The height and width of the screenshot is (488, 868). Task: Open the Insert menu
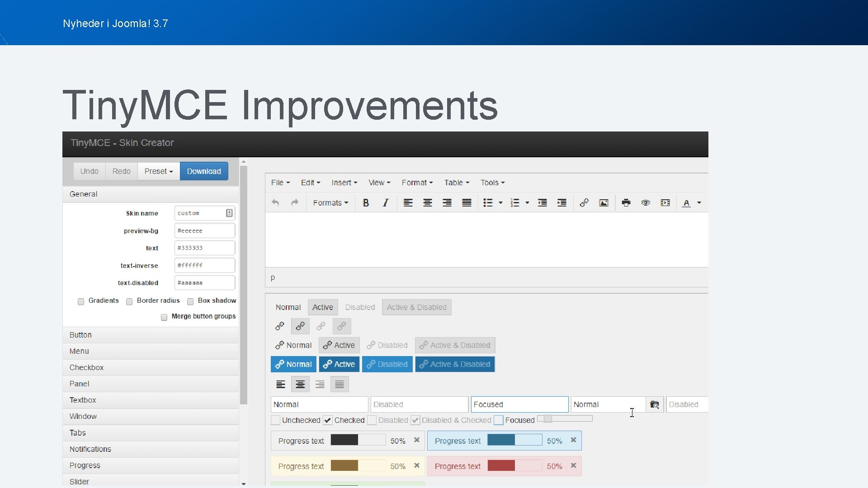(x=344, y=183)
